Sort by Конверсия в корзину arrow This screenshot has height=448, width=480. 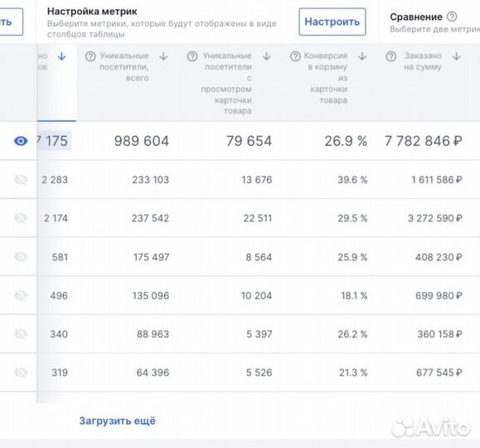(362, 56)
